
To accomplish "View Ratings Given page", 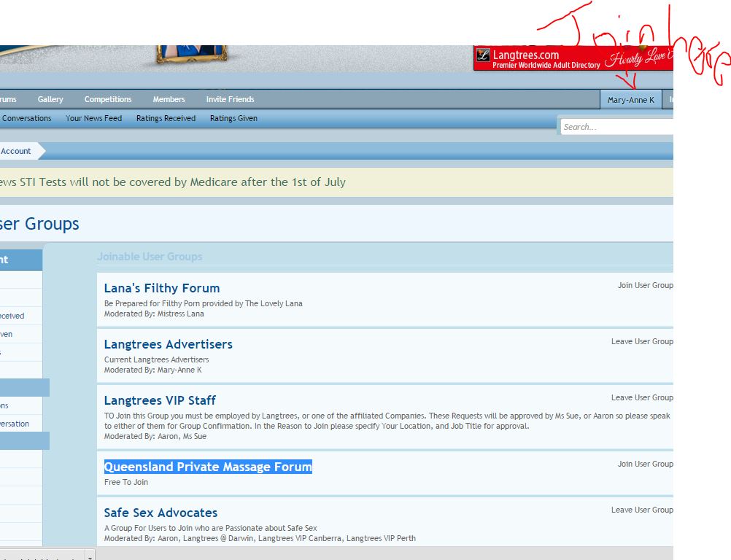I will pos(233,118).
